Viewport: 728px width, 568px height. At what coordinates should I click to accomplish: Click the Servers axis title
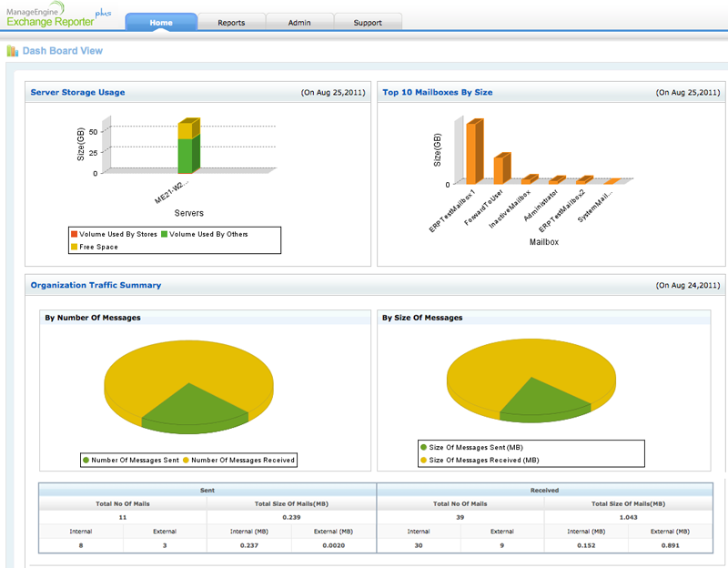pos(189,213)
